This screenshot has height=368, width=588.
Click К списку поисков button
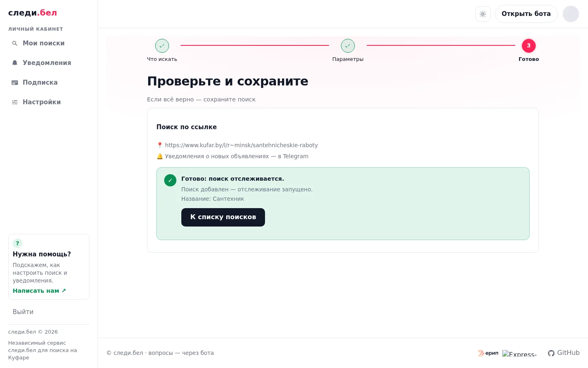click(223, 217)
